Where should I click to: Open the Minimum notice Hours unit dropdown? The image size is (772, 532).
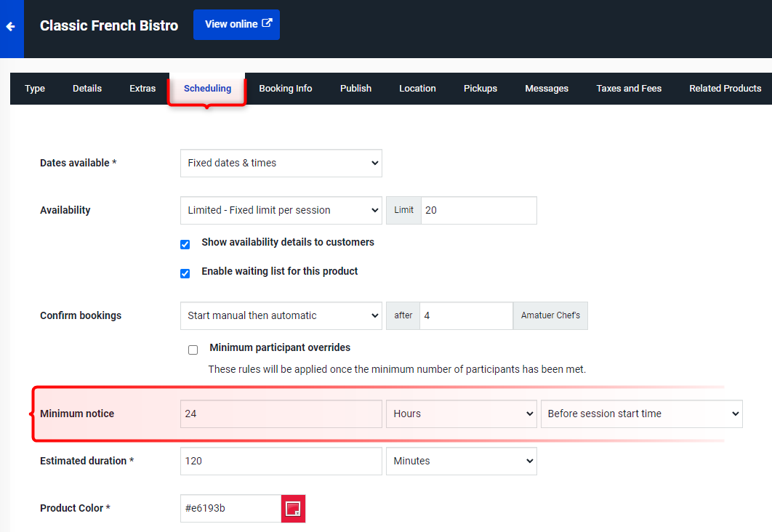(x=462, y=414)
